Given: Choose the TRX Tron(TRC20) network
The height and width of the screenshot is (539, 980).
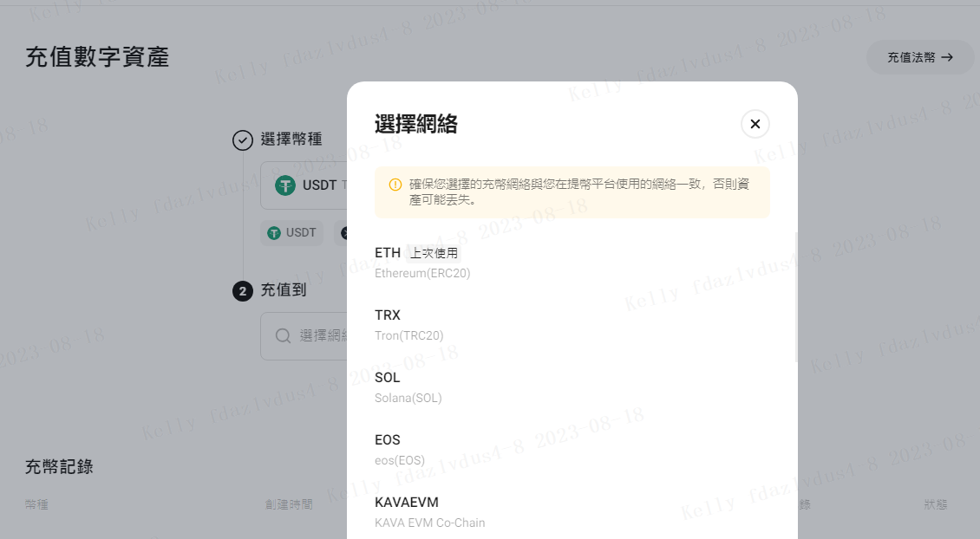Looking at the screenshot, I should 572,325.
